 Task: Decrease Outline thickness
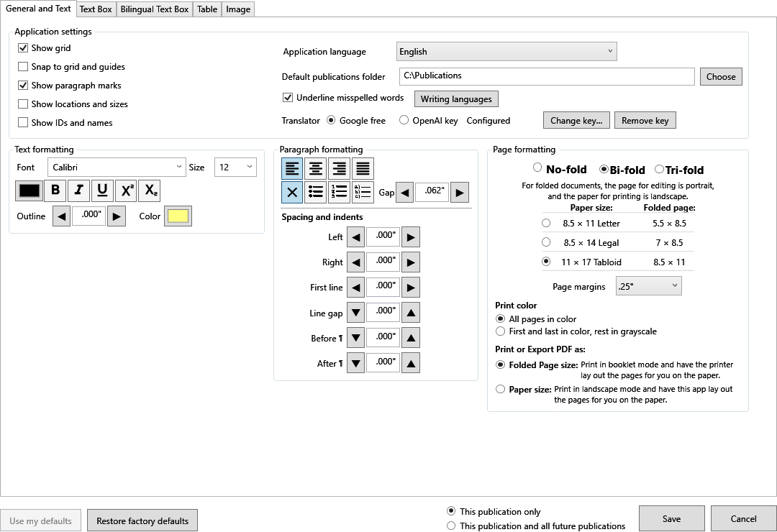pos(61,216)
